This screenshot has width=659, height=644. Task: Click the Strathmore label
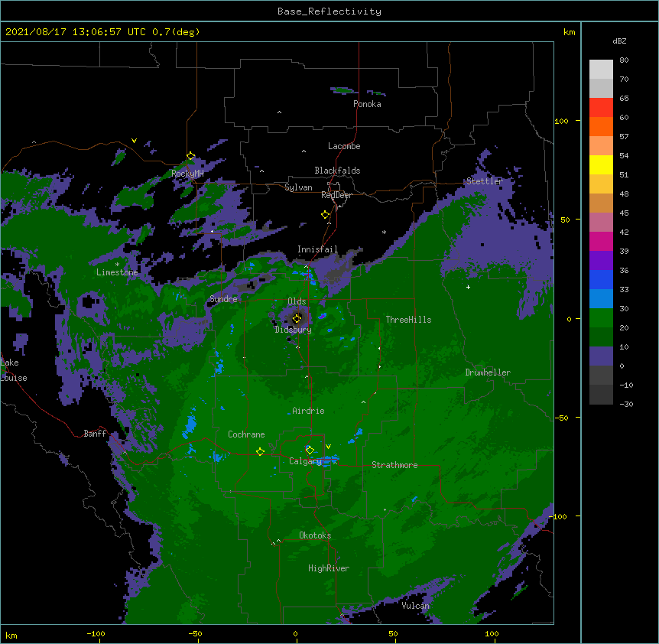coord(394,465)
